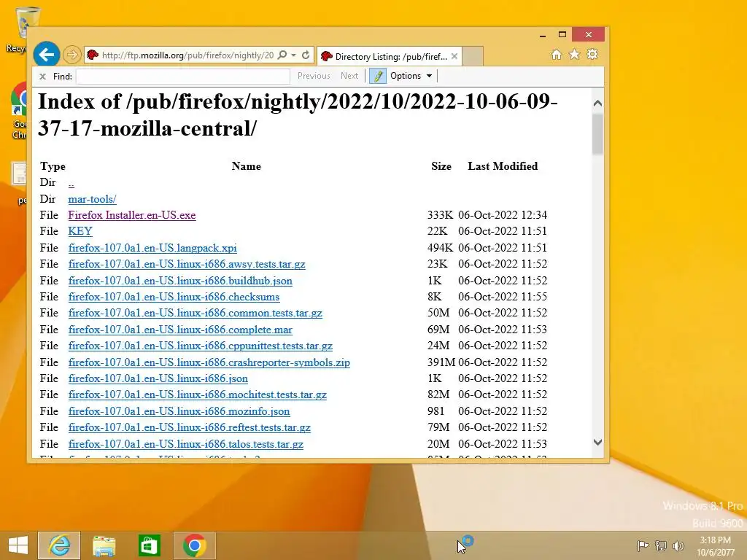Click the page scrollbar up arrow
The width and height of the screenshot is (747, 560).
pos(598,104)
